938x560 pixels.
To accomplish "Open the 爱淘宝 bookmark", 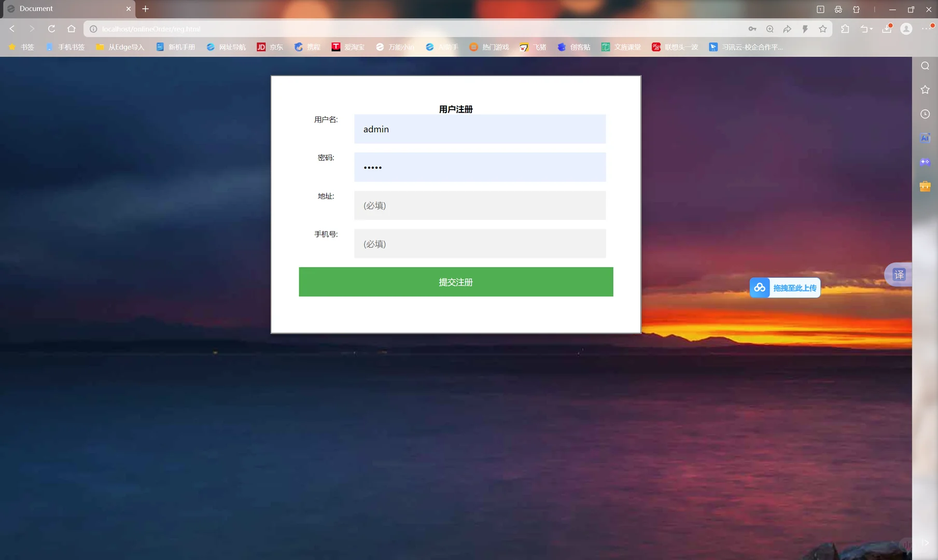I will [348, 47].
